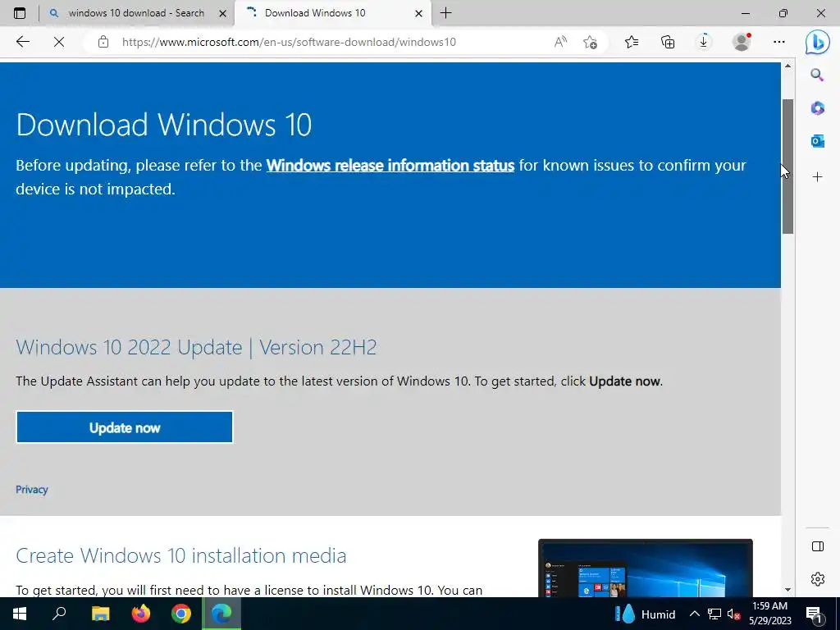Image resolution: width=840 pixels, height=630 pixels.
Task: Click the Update now button
Action: click(x=125, y=427)
